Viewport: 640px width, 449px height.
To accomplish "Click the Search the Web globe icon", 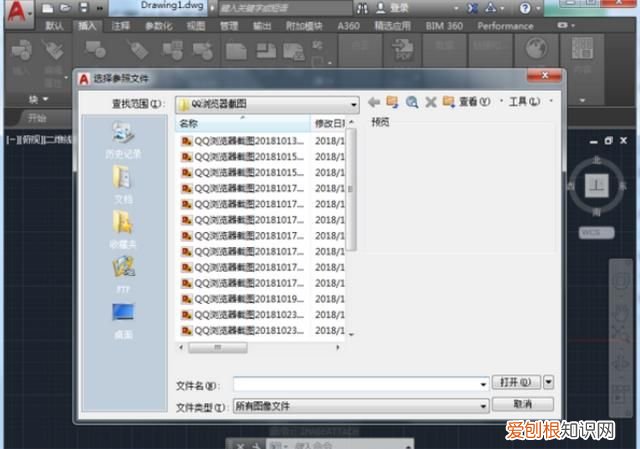I will (x=412, y=102).
